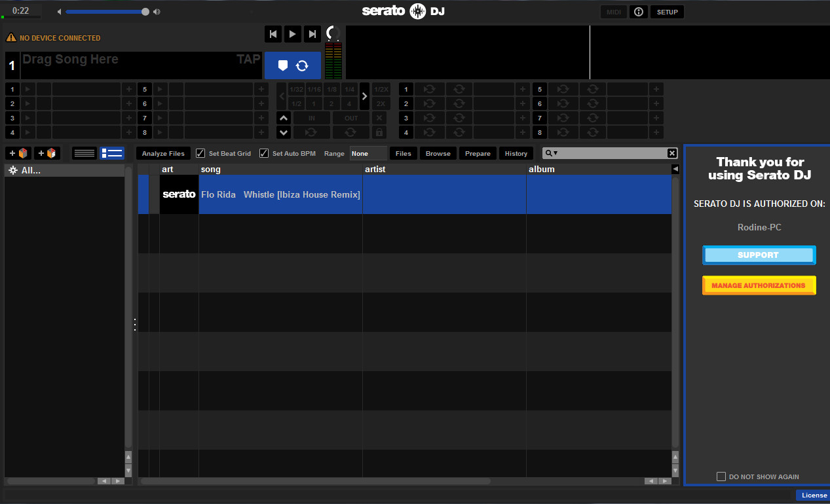Open the History panel tab

coord(516,153)
